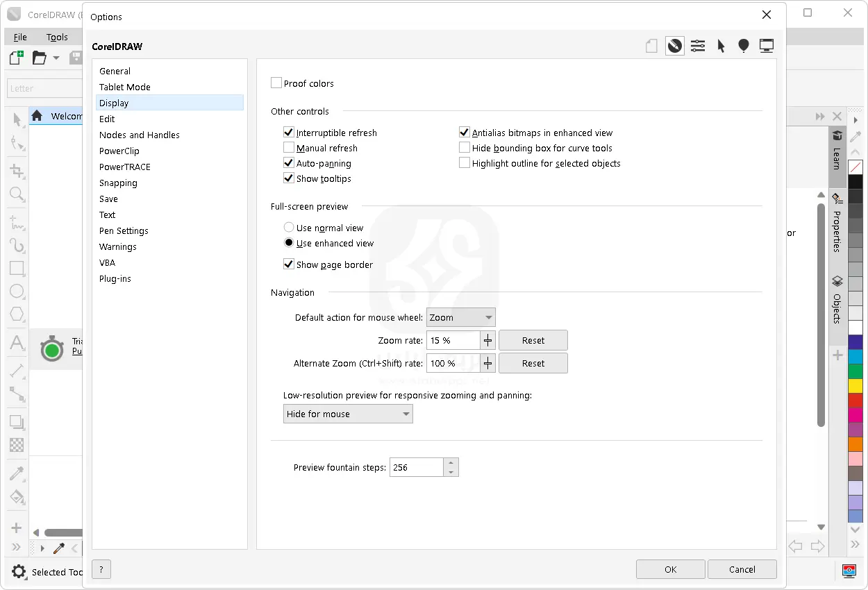868x590 pixels.
Task: Select Use normal view radio button
Action: [289, 228]
